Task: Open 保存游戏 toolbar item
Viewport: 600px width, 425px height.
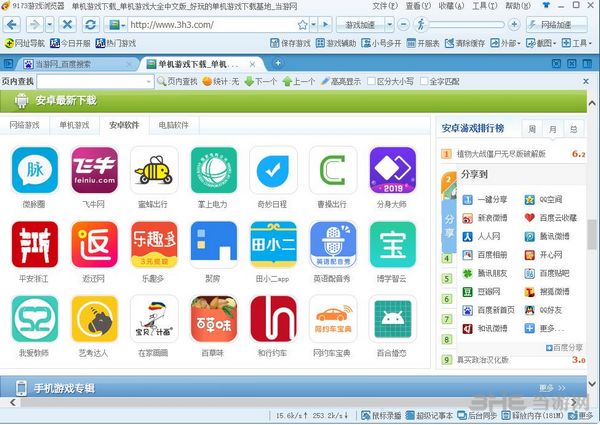Action: [290, 43]
